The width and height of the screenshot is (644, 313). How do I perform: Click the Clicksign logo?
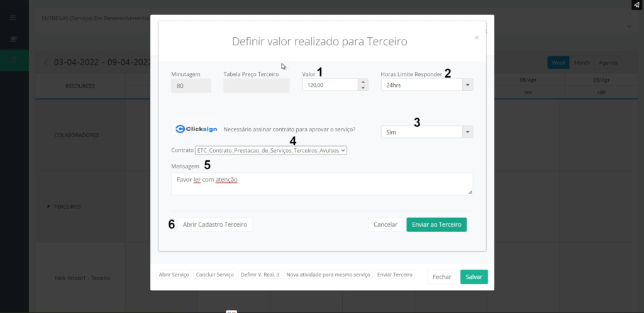point(196,129)
